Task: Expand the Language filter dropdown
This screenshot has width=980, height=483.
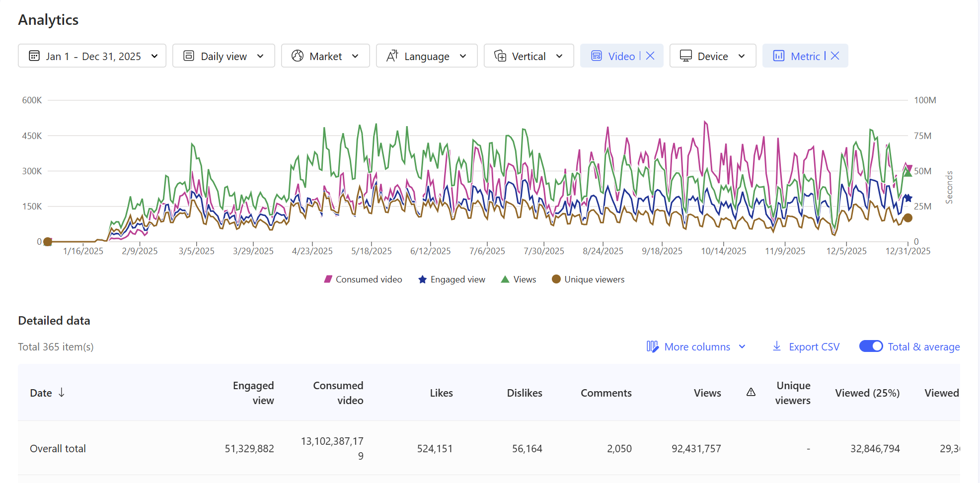Action: tap(427, 56)
